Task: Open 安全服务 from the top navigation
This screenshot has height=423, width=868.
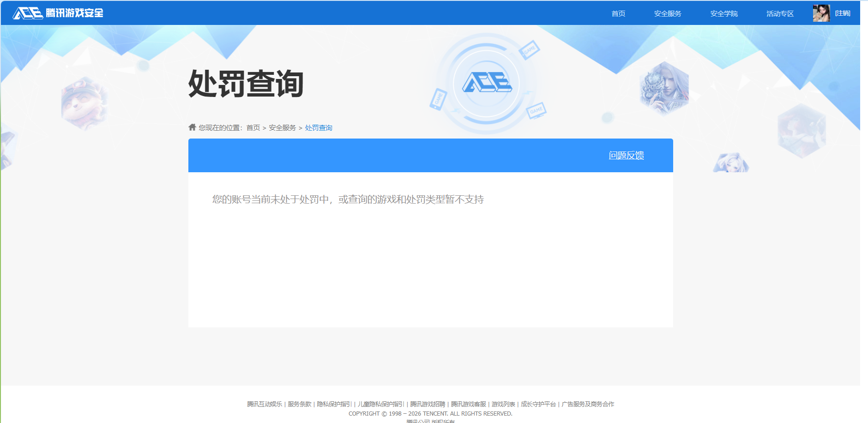Action: (x=667, y=13)
